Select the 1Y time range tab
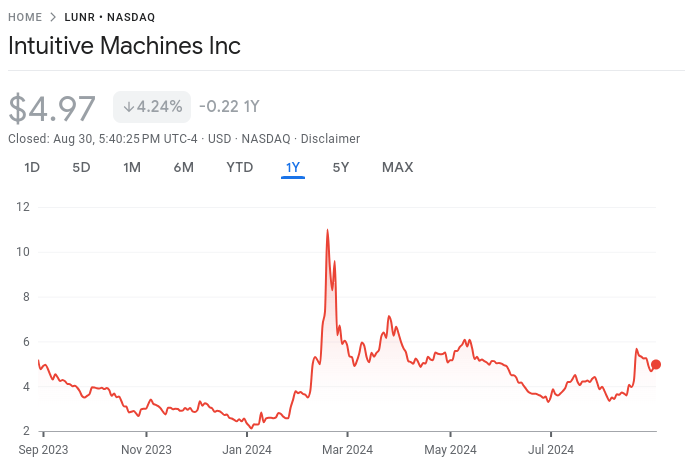The image size is (685, 468). pos(293,167)
